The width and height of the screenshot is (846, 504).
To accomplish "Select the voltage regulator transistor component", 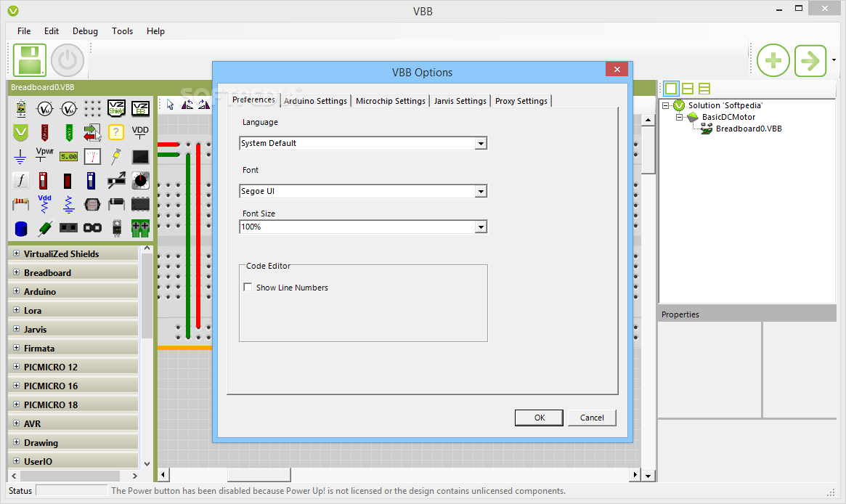I will tap(116, 229).
